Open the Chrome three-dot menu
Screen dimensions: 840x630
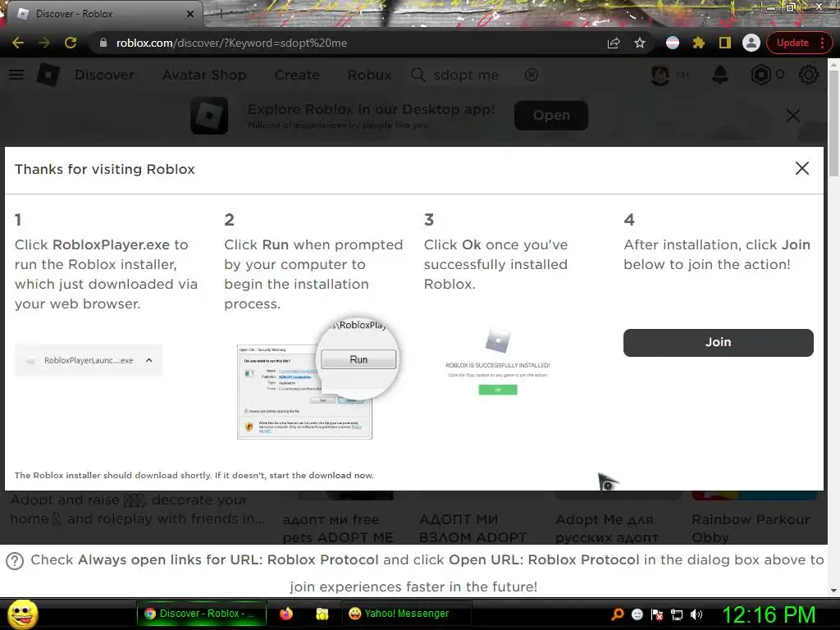tap(822, 43)
